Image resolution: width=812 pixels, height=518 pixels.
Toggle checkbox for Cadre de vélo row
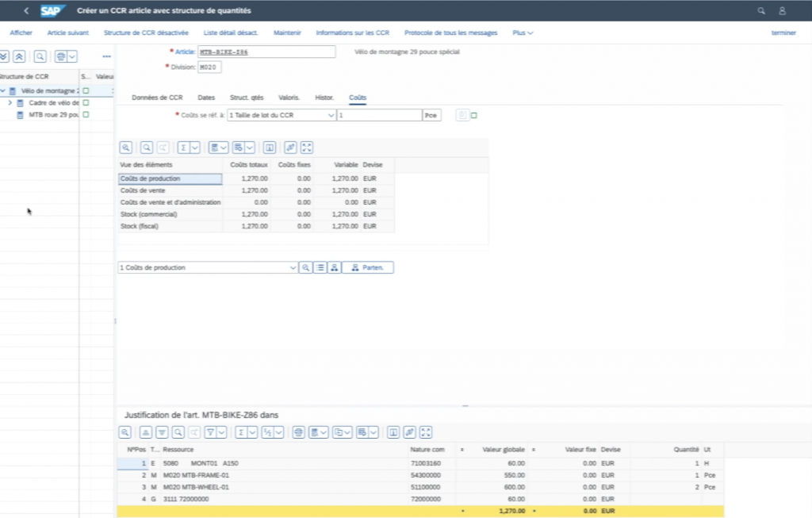click(x=86, y=103)
